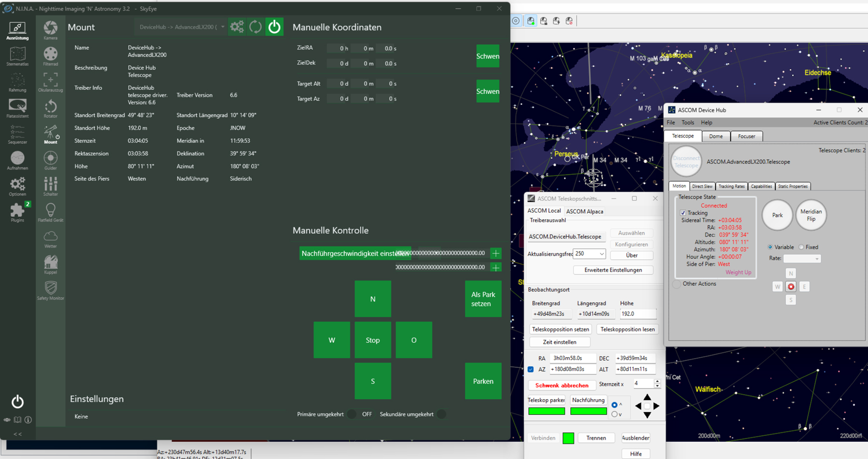
Task: Open the Optionen settings section
Action: coord(17,187)
